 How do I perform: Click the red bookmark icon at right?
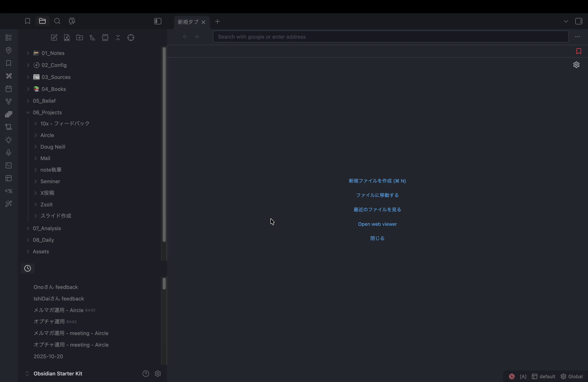pos(579,51)
